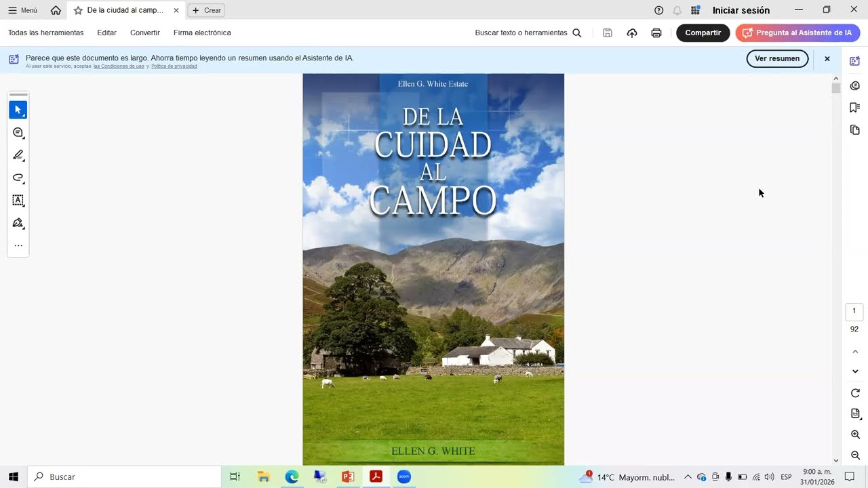The height and width of the screenshot is (488, 868).
Task: Close the De la ciudad al camp... tab
Action: click(x=176, y=10)
